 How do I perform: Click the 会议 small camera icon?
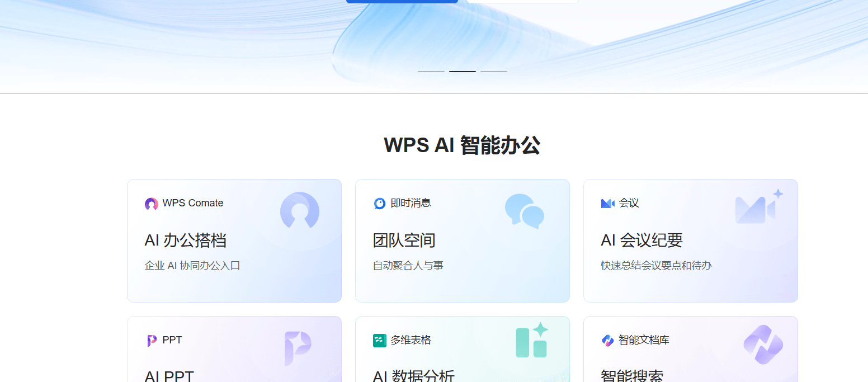(x=608, y=203)
